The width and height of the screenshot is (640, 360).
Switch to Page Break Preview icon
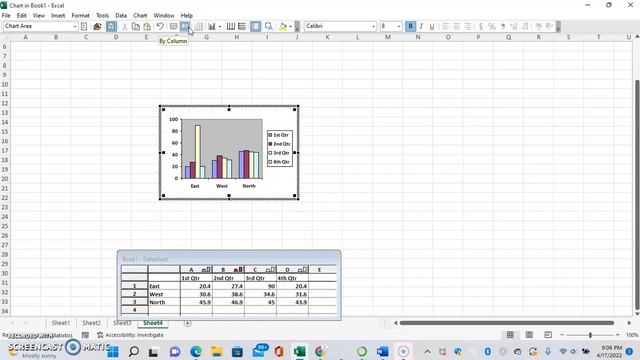click(x=548, y=335)
